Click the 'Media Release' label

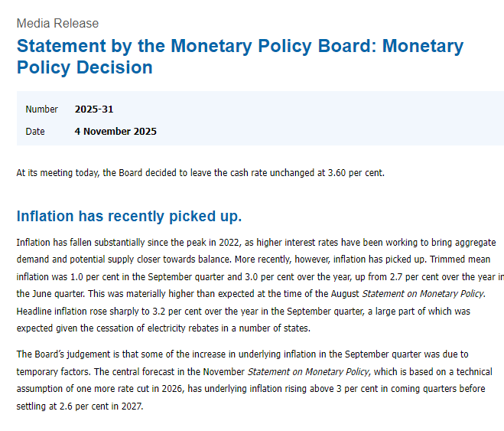[57, 23]
